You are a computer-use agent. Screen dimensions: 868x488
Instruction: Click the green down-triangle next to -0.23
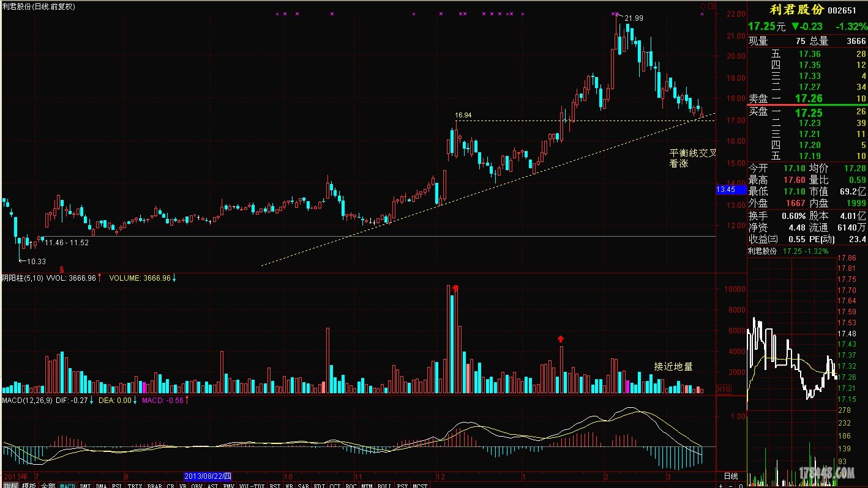click(795, 26)
